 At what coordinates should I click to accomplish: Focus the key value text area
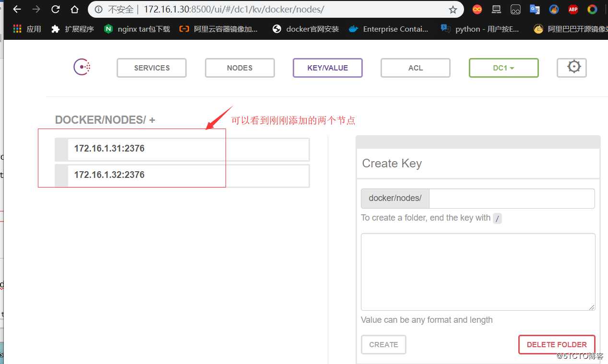pos(478,272)
